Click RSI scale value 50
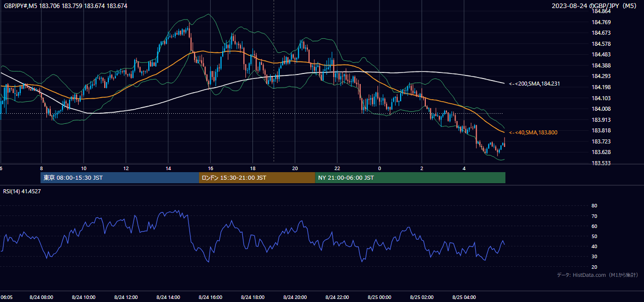This screenshot has width=644, height=302. tap(594, 236)
